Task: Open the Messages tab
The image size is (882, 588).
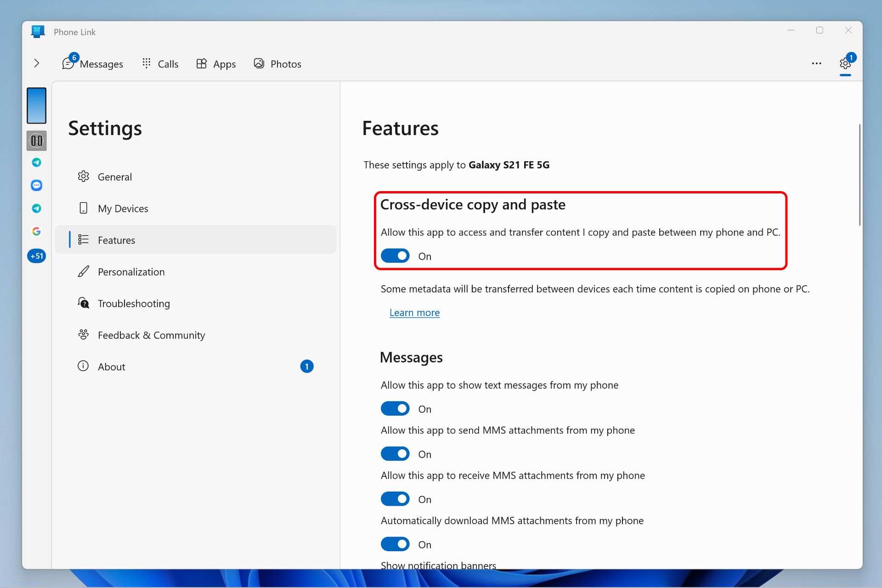Action: tap(92, 63)
